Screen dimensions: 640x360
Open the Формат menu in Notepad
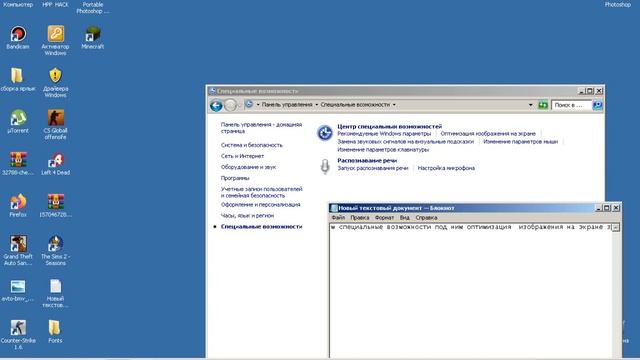coord(384,218)
